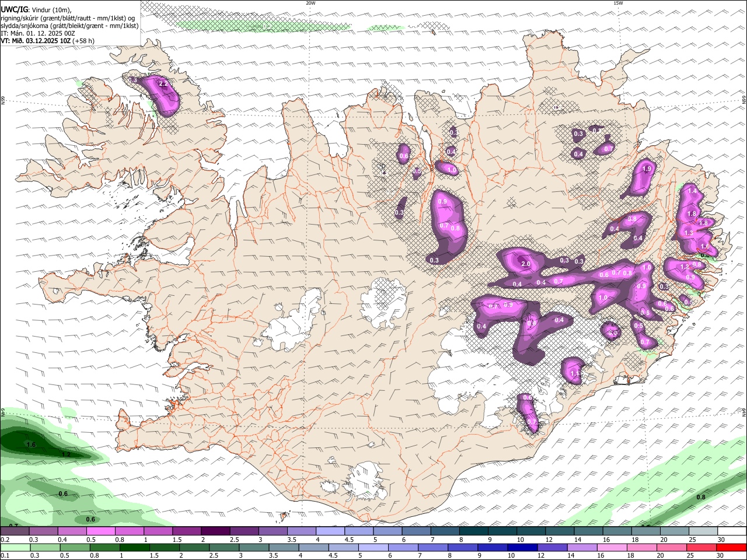Click the 2.2 snowfall value in the Westfjords
The width and height of the screenshot is (747, 560).
(x=163, y=84)
